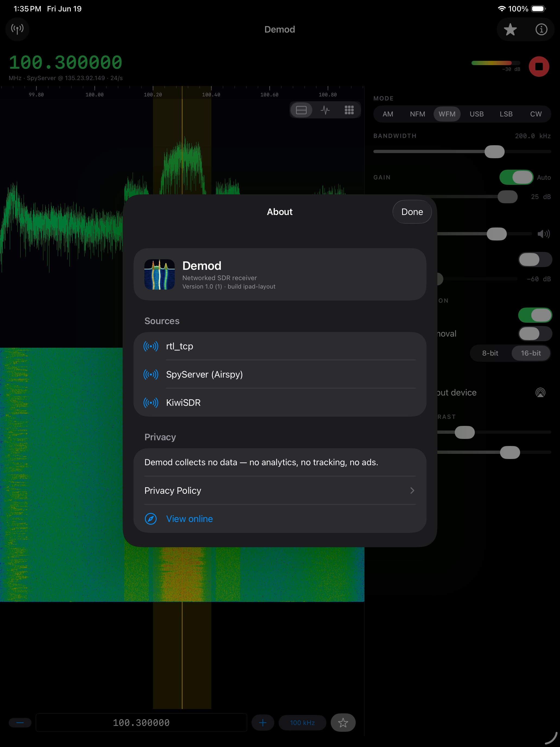Image resolution: width=560 pixels, height=747 pixels.
Task: Select WFM demodulation mode
Action: (x=447, y=114)
